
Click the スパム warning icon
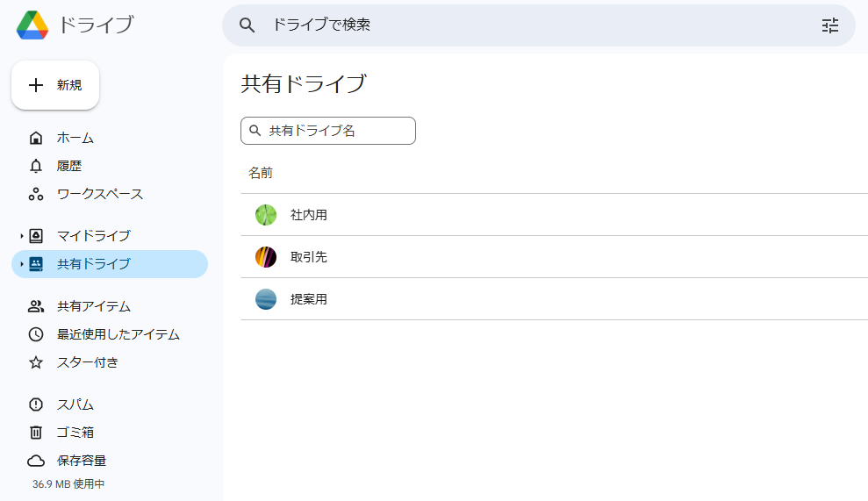36,404
